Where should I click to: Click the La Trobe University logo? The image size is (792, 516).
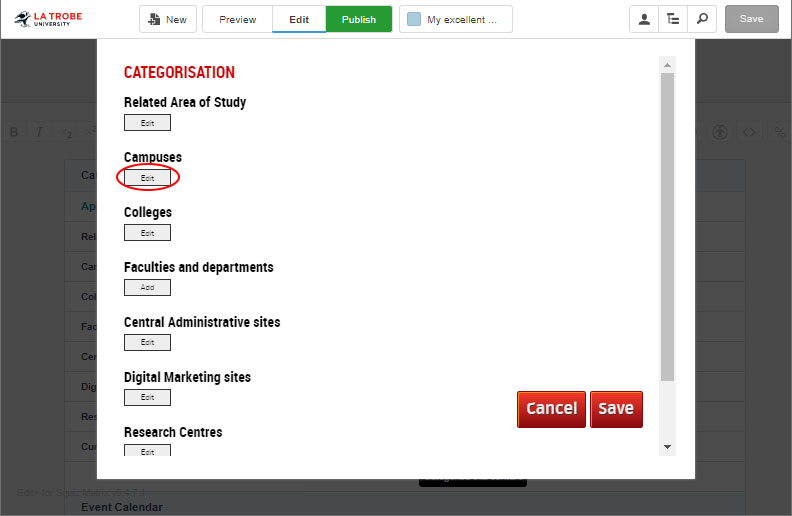(49, 18)
